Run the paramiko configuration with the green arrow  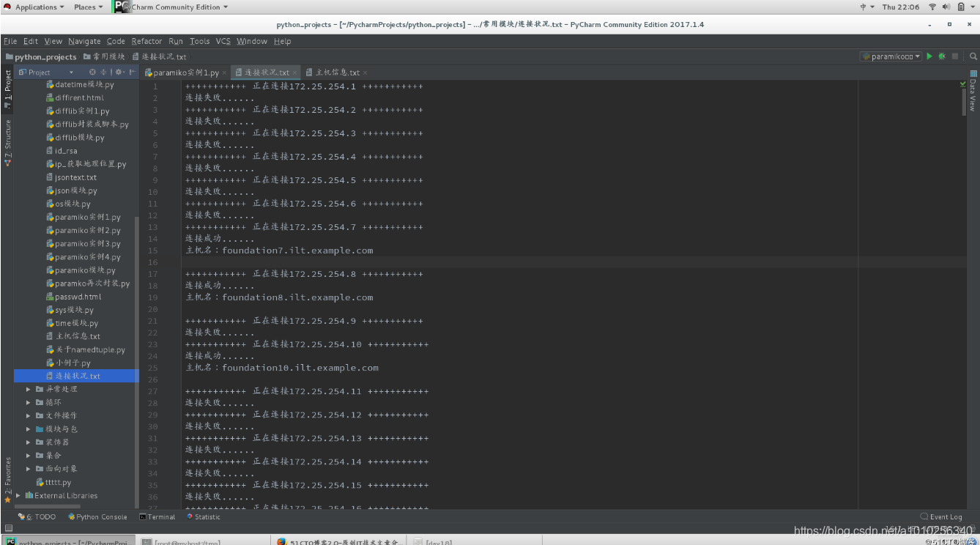[x=929, y=56]
